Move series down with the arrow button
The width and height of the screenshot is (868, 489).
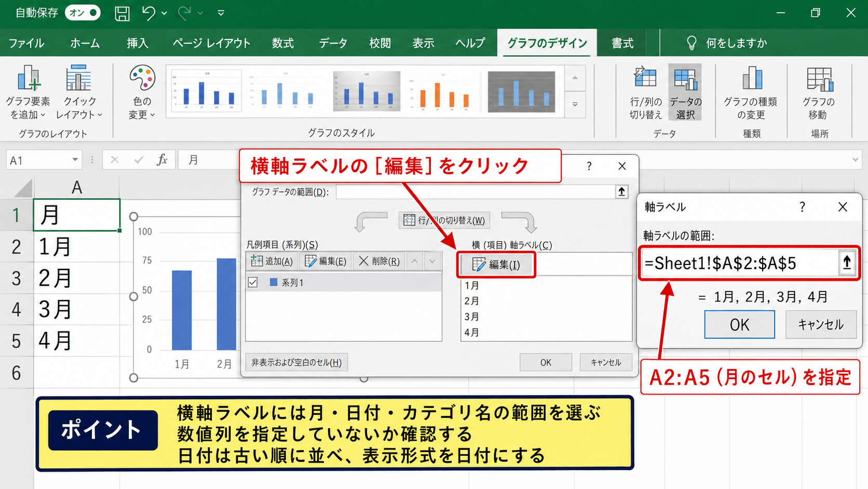432,261
